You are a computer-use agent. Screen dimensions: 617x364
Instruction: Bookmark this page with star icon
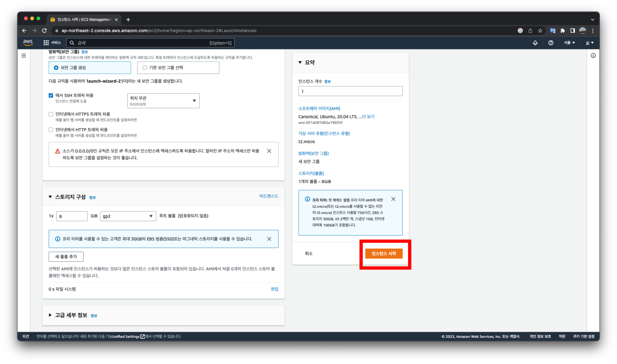tap(540, 31)
